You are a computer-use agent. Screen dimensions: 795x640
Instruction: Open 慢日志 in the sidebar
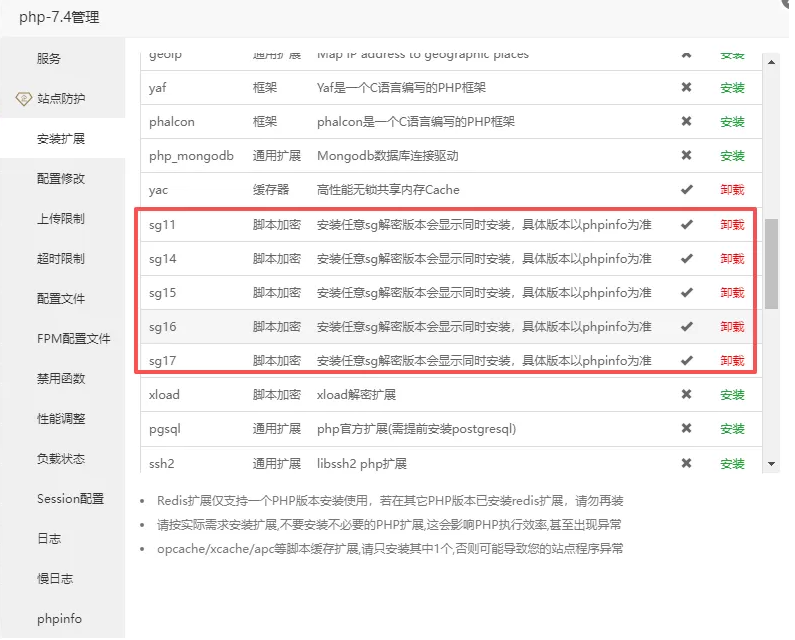click(55, 579)
